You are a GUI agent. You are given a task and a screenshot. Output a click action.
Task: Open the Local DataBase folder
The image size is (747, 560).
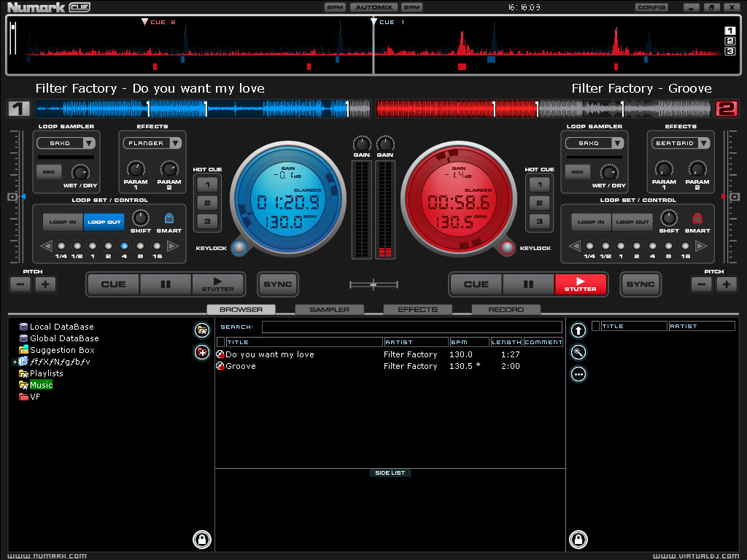coord(62,327)
